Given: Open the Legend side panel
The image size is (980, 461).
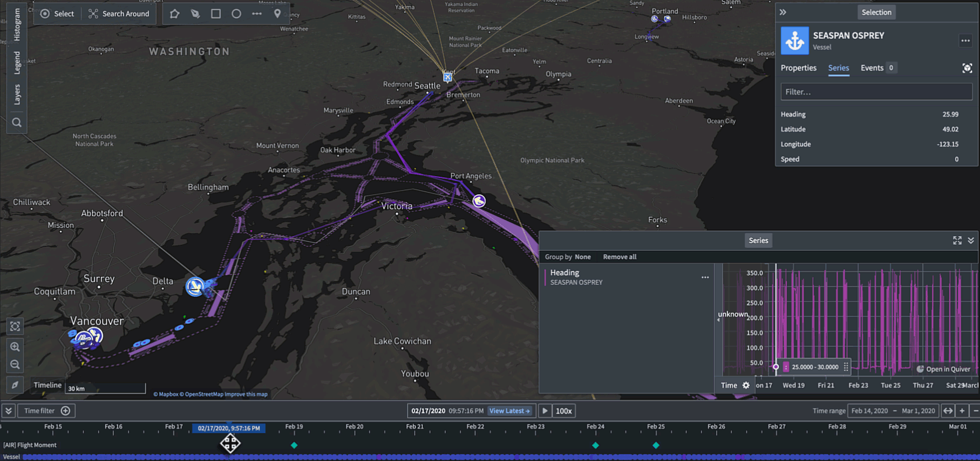Looking at the screenshot, I should pos(17,63).
